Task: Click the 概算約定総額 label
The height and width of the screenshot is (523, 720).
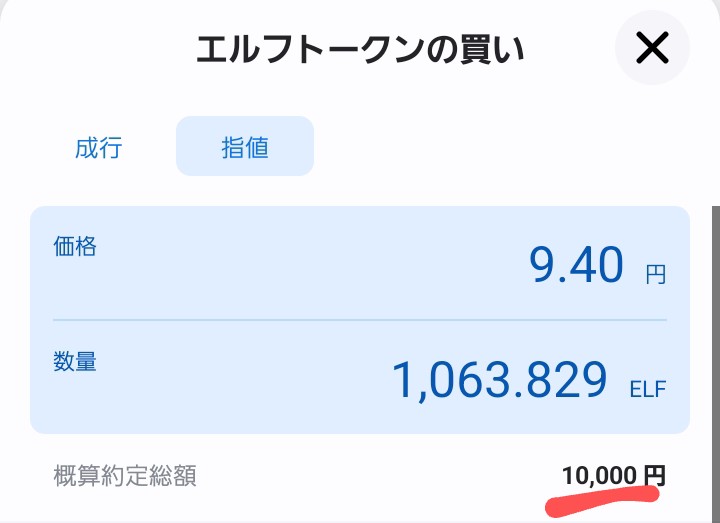Action: (x=125, y=475)
